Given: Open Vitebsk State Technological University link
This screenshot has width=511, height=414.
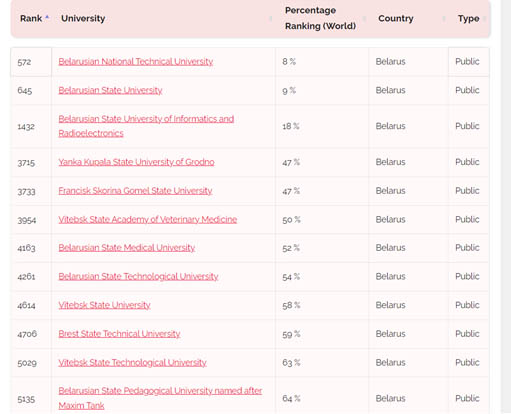Looking at the screenshot, I should (132, 362).
